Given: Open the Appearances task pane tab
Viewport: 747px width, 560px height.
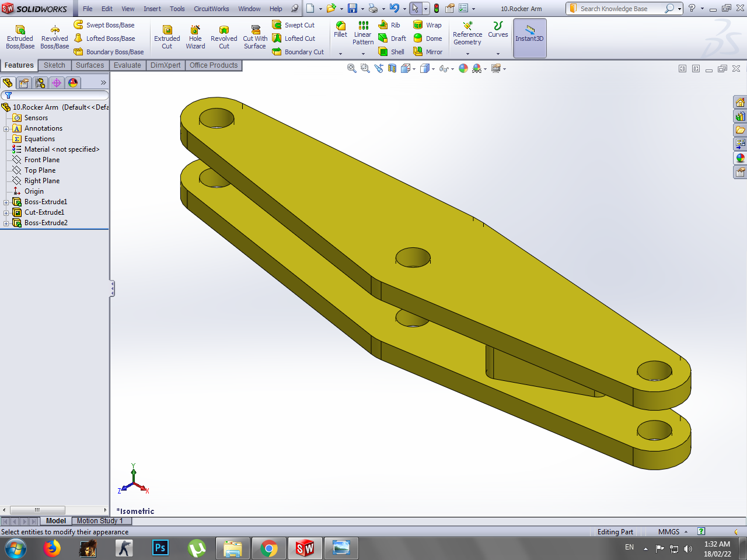Looking at the screenshot, I should tap(740, 158).
